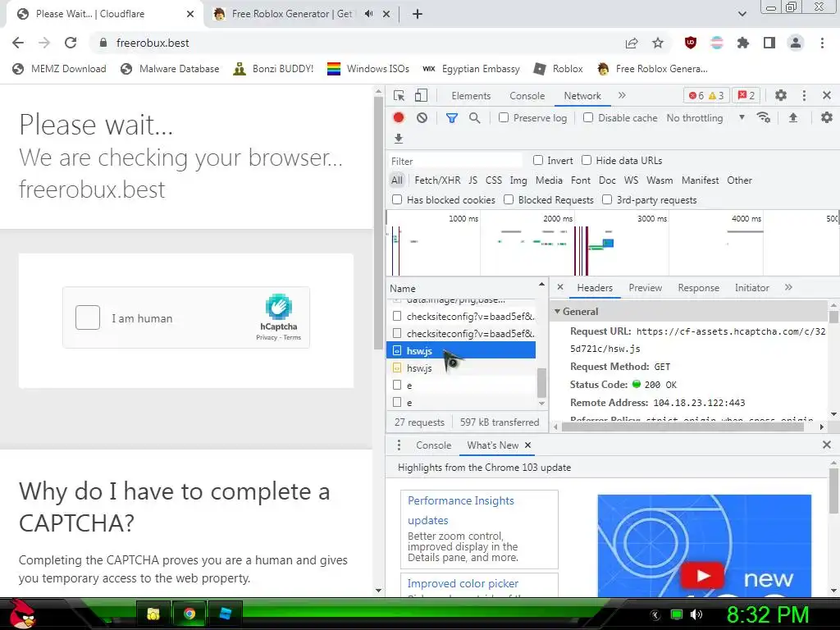Open Network panel settings gear

tap(827, 118)
